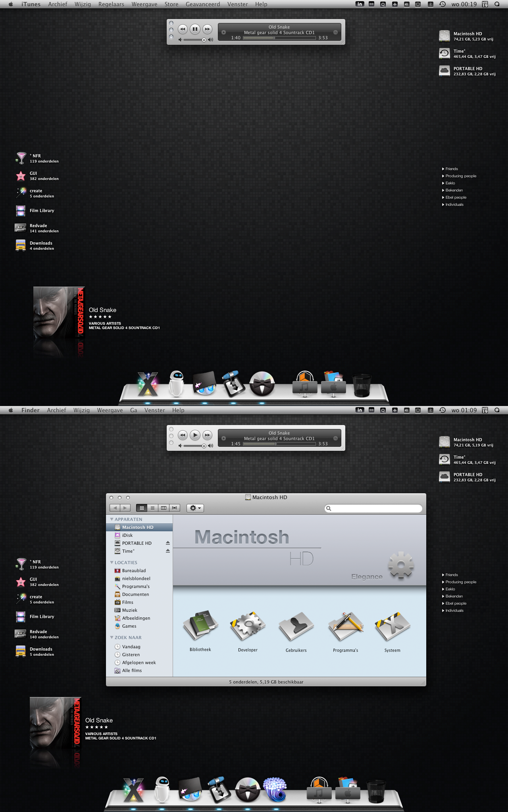The height and width of the screenshot is (812, 508).
Task: Open Films in the Finder sidebar
Action: (139, 602)
